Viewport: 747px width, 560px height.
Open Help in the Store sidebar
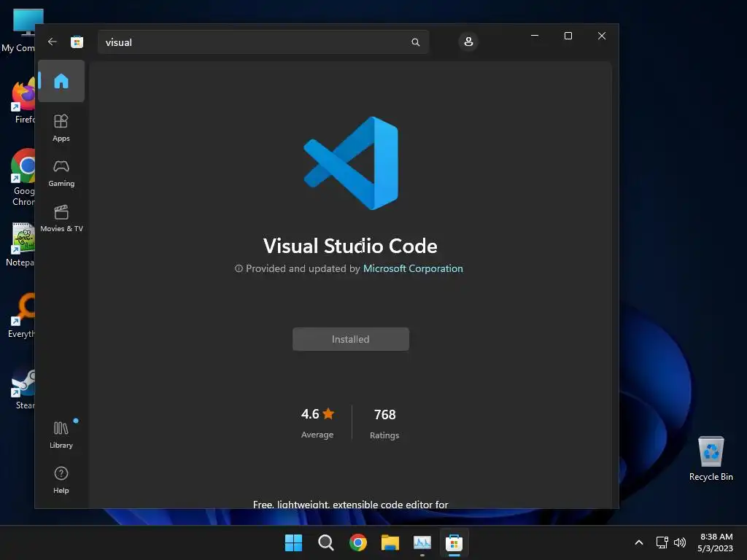pyautogui.click(x=61, y=480)
